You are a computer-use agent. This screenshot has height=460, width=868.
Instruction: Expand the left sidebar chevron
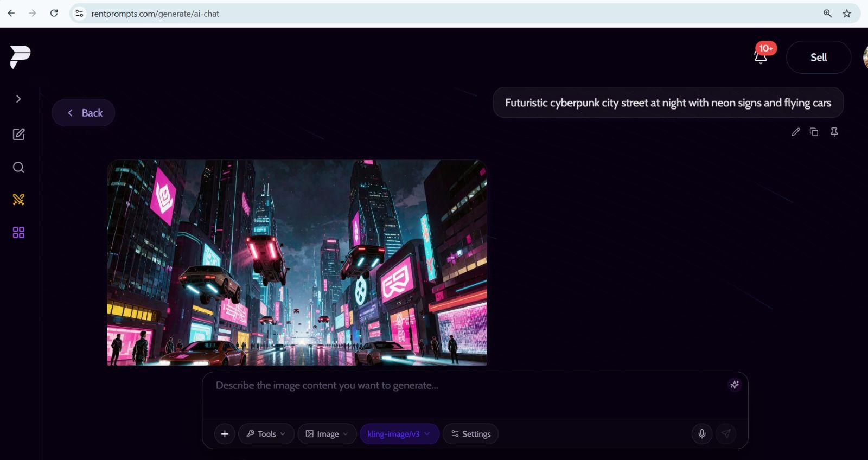pyautogui.click(x=18, y=99)
